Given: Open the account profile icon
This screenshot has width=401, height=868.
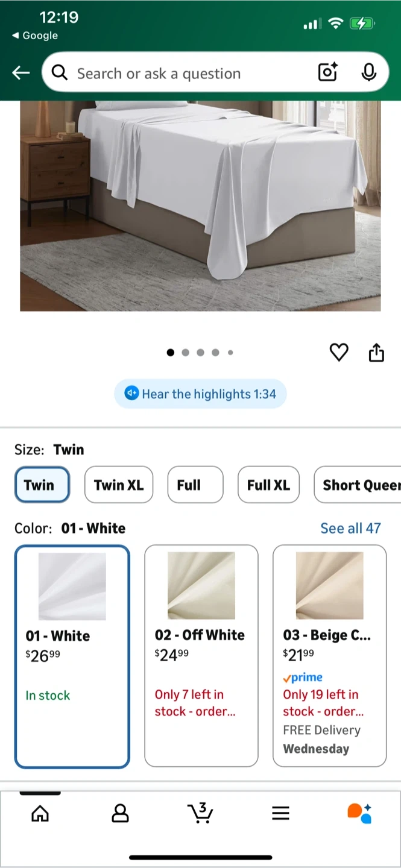Looking at the screenshot, I should pos(121,814).
